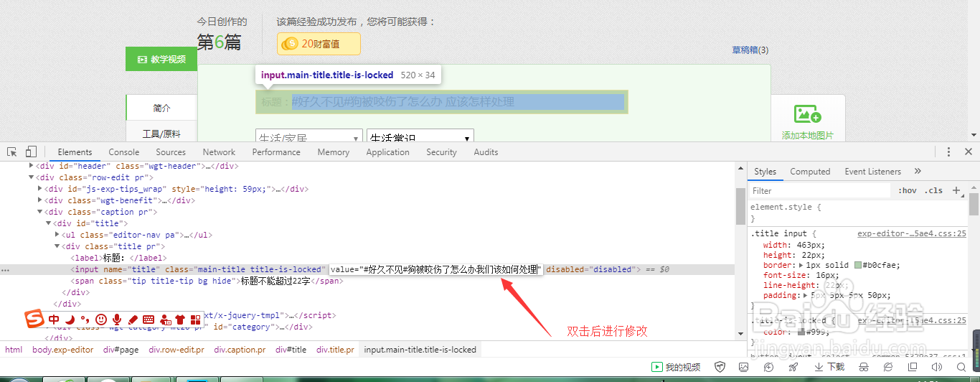Open the Performance tab
This screenshot has width=980, height=382.
pos(276,152)
